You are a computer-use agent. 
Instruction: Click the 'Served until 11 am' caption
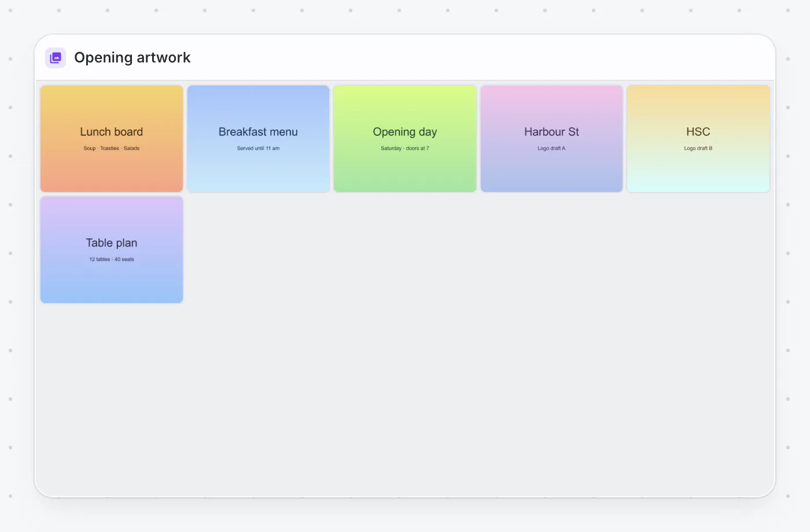pyautogui.click(x=258, y=149)
